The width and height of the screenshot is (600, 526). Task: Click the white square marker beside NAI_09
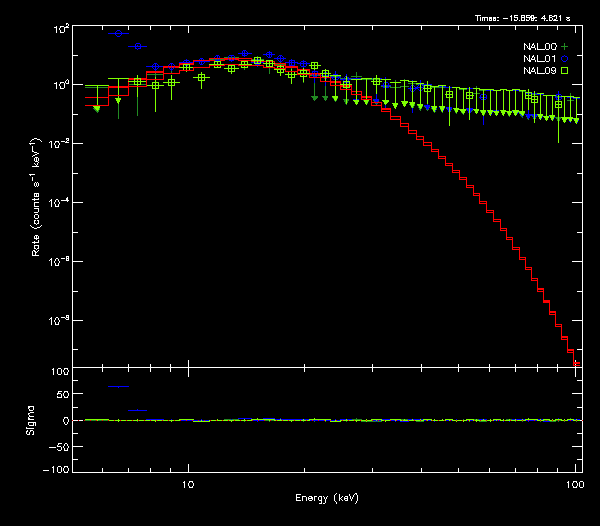(564, 71)
